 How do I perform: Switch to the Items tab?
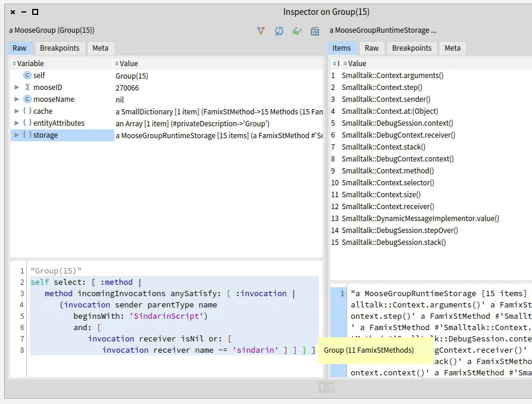click(x=341, y=48)
